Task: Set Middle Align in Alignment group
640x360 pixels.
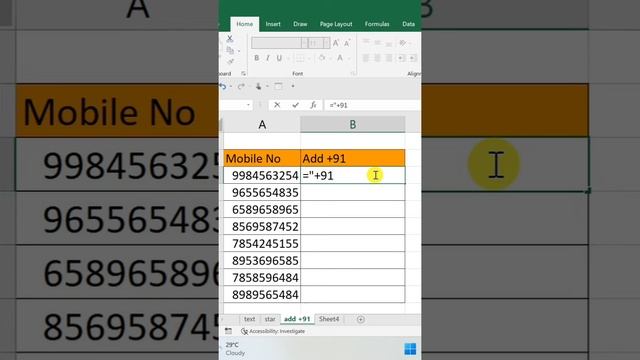Action: point(378,43)
